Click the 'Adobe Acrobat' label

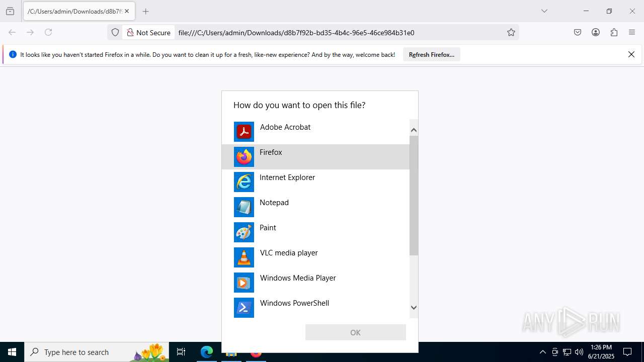click(285, 127)
